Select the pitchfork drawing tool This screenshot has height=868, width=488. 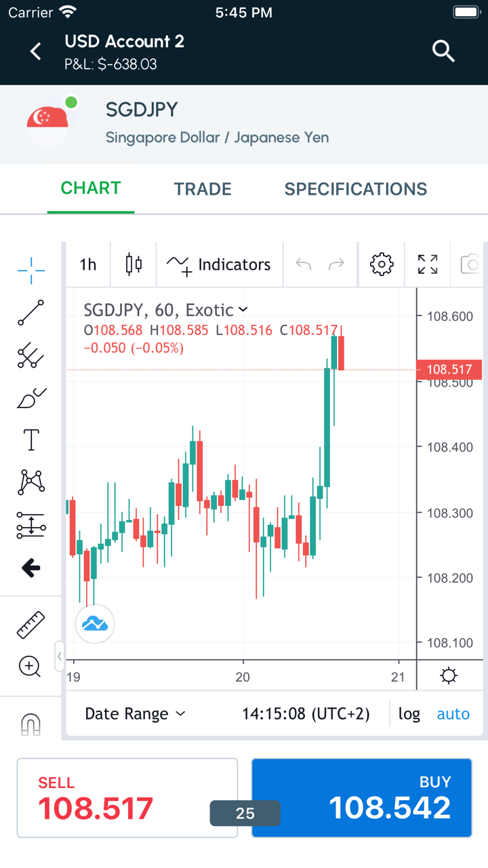click(31, 355)
